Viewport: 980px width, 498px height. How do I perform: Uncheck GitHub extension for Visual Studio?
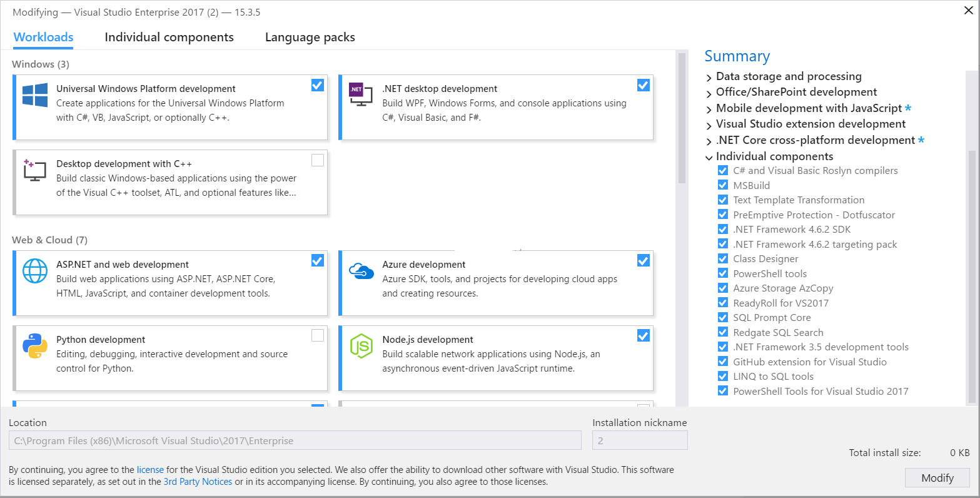(x=723, y=362)
